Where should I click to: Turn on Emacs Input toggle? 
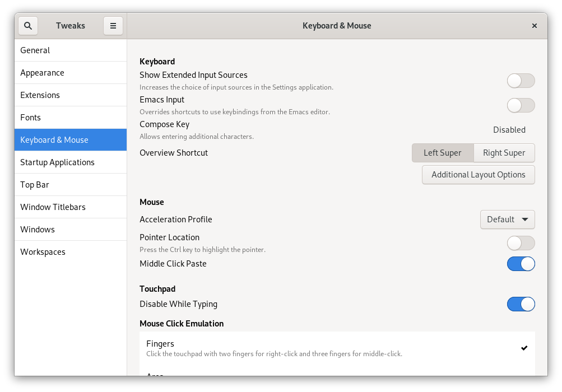pyautogui.click(x=521, y=105)
